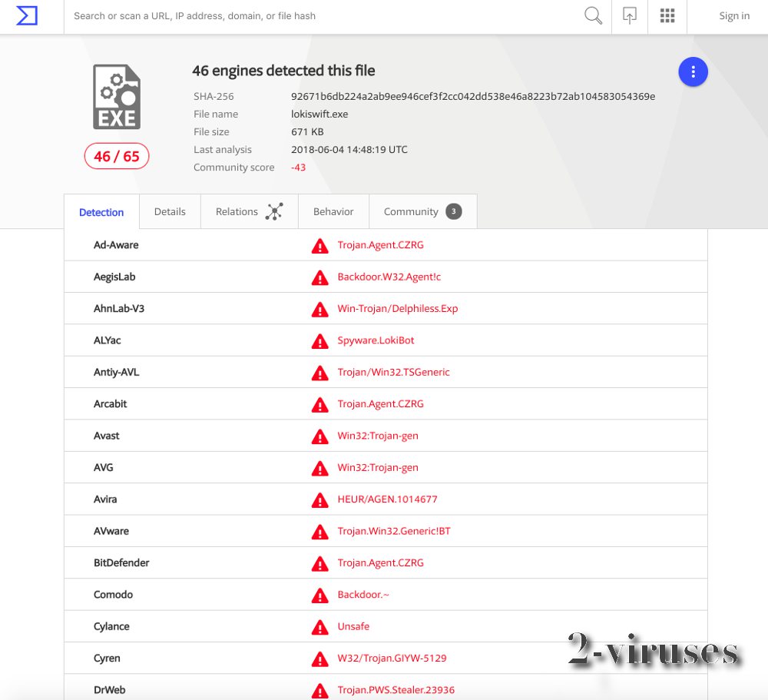Open the Behavior tab
The height and width of the screenshot is (700, 768).
333,211
